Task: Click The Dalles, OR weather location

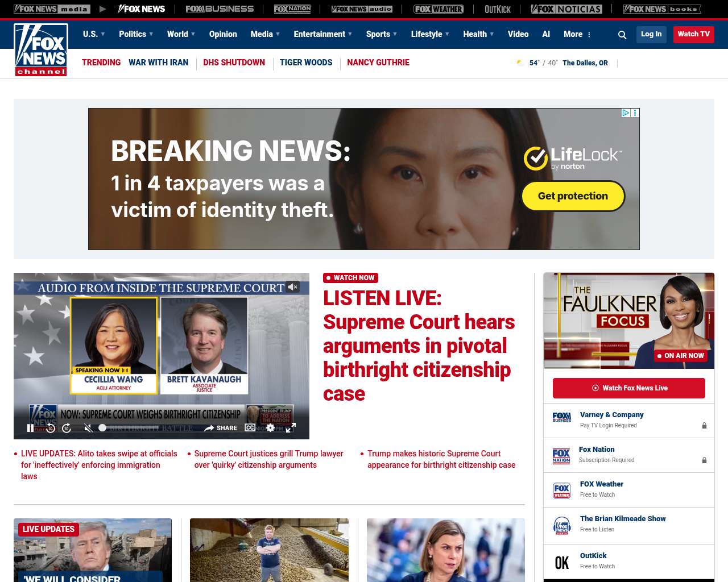Action: click(x=585, y=63)
